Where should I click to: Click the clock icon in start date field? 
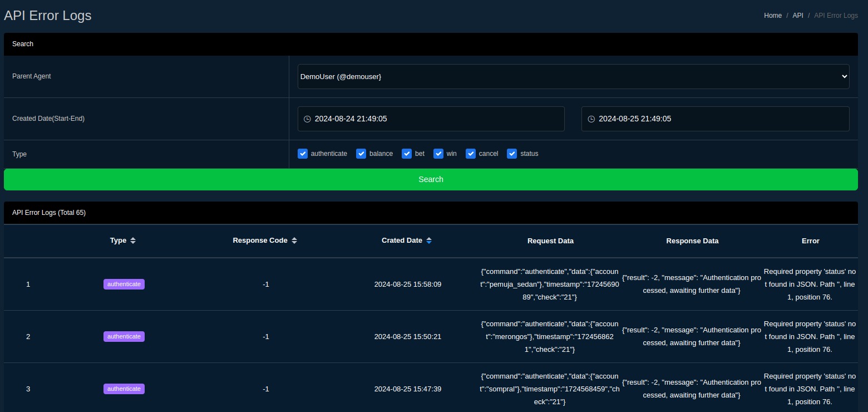(x=307, y=119)
